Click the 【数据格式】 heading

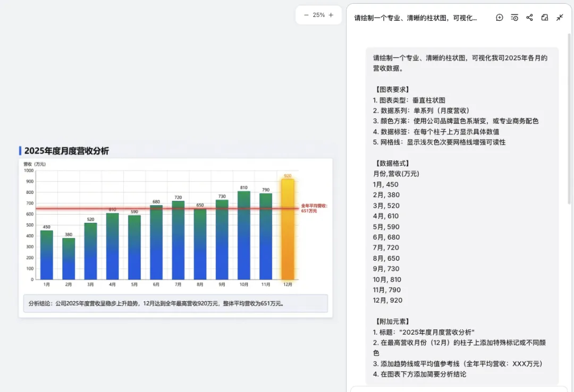391,163
